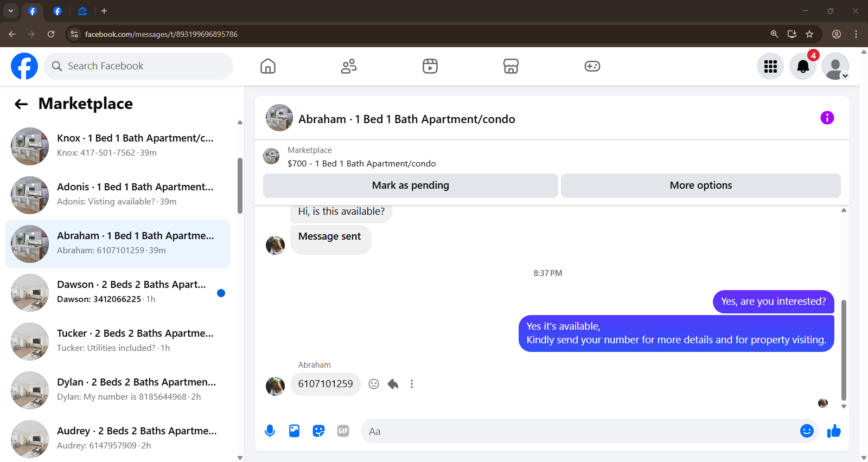
Task: Open the Facebook logo home link
Action: [24, 66]
